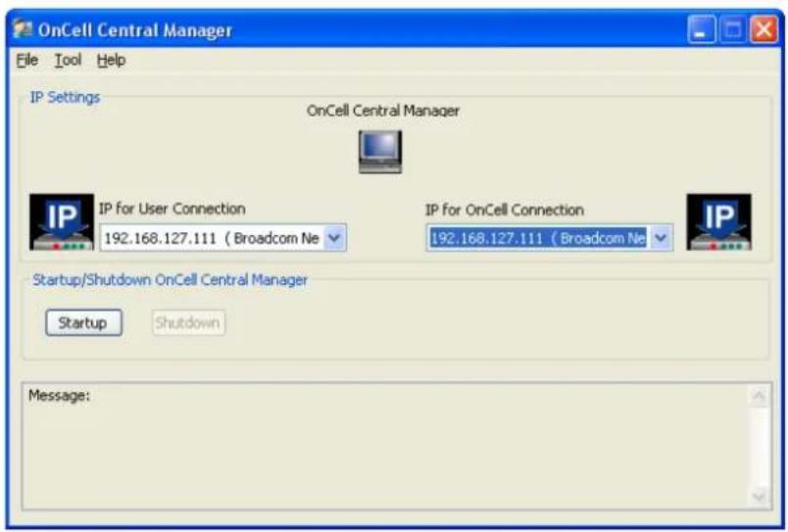Click the IP icon beside OnCell Connection
The height and width of the screenshot is (532, 788).
(718, 222)
